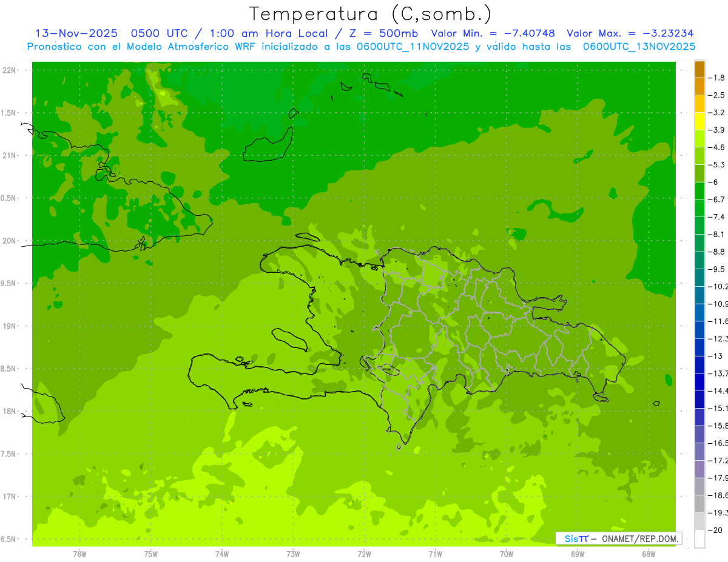
Task: Click the -3.9 color scale label
Action: 718,130
